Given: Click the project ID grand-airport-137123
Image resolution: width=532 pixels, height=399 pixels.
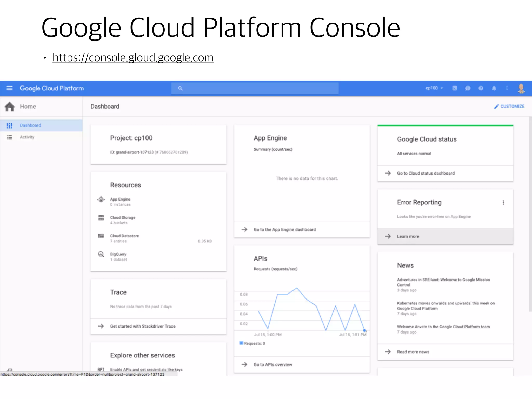Looking at the screenshot, I should tap(135, 152).
